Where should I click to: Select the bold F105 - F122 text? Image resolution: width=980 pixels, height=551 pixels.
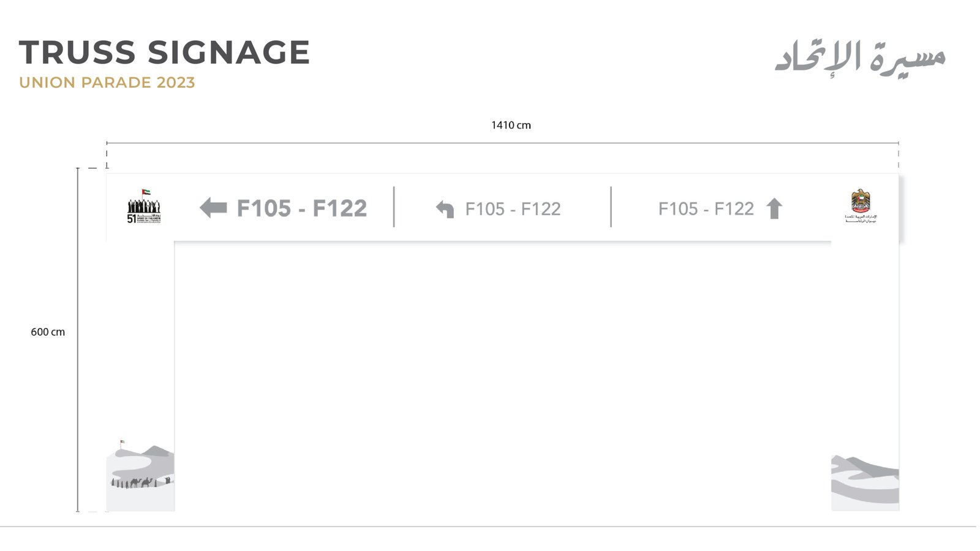[301, 208]
